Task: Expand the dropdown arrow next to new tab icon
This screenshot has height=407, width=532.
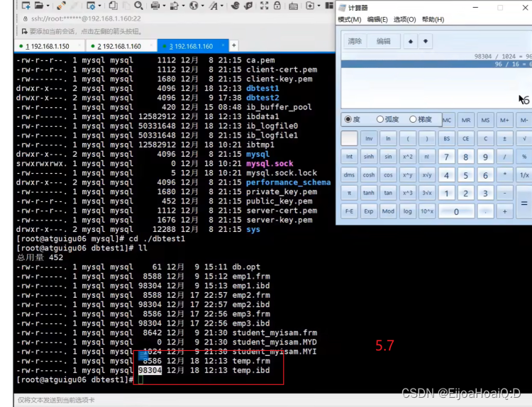Action: pyautogui.click(x=318, y=6)
